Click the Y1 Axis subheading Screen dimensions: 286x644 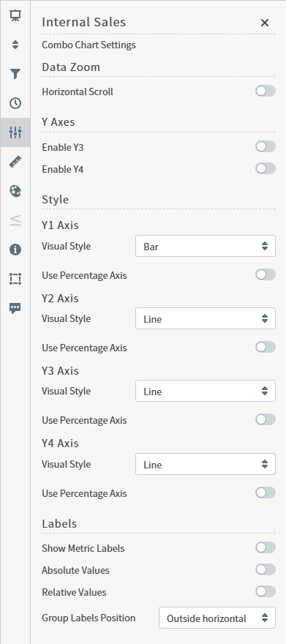click(60, 225)
